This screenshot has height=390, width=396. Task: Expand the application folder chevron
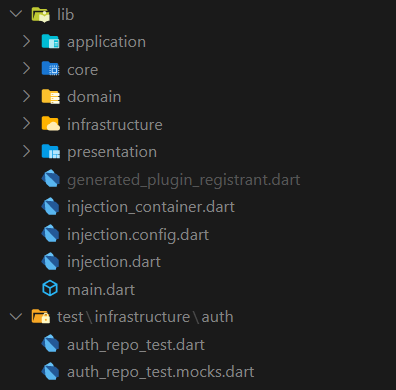[26, 42]
